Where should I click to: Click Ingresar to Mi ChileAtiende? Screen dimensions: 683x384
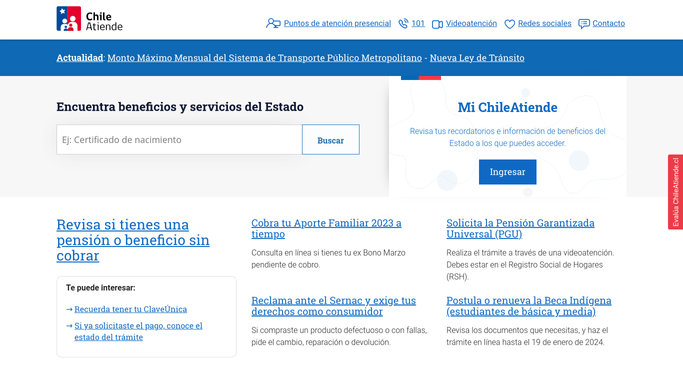pyautogui.click(x=507, y=172)
